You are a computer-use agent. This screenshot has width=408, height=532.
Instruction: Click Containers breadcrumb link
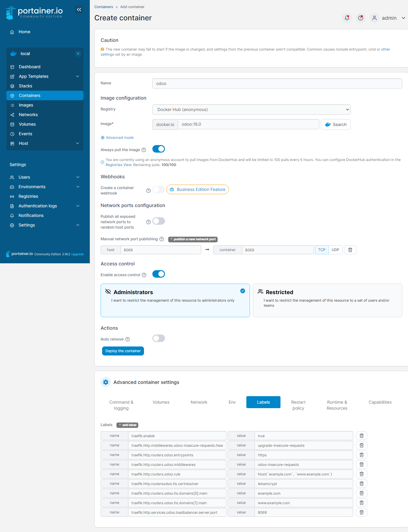pyautogui.click(x=104, y=7)
